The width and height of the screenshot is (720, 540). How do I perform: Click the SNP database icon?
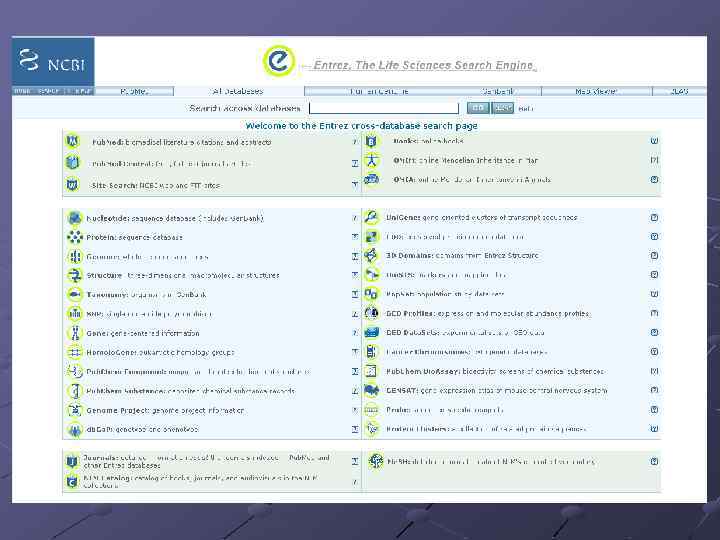click(74, 314)
